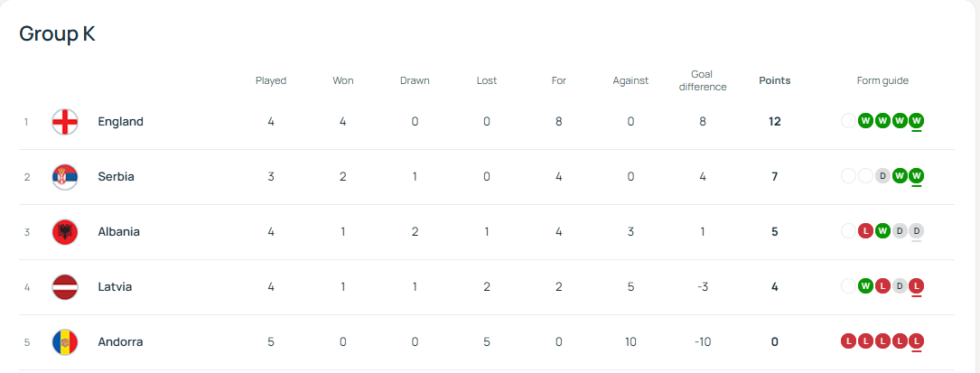The width and height of the screenshot is (980, 373).
Task: Open the Andorra team link
Action: coord(120,342)
